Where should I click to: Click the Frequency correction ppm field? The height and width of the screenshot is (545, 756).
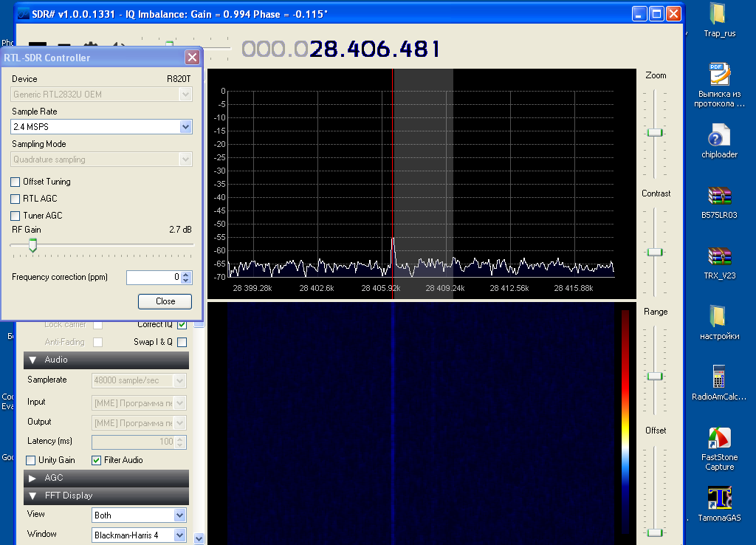[153, 278]
